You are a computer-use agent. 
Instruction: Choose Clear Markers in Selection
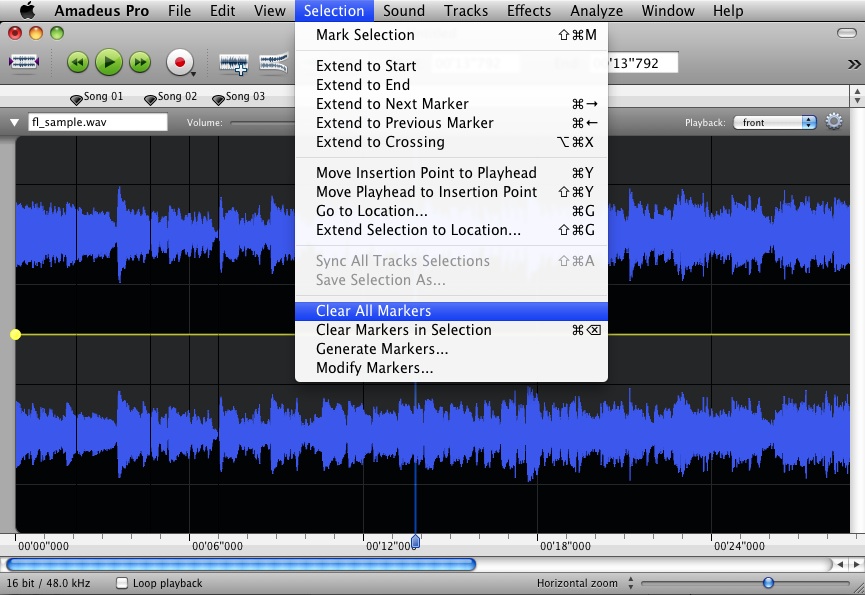pos(451,330)
